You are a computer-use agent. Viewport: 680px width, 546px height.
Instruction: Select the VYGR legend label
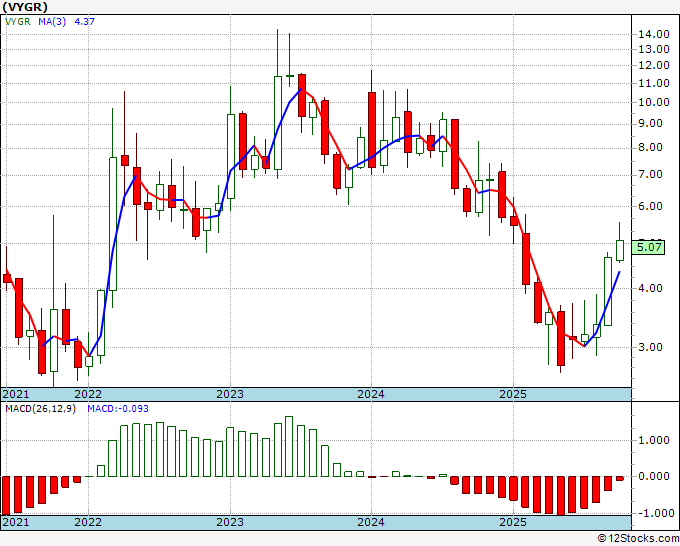tap(18, 21)
